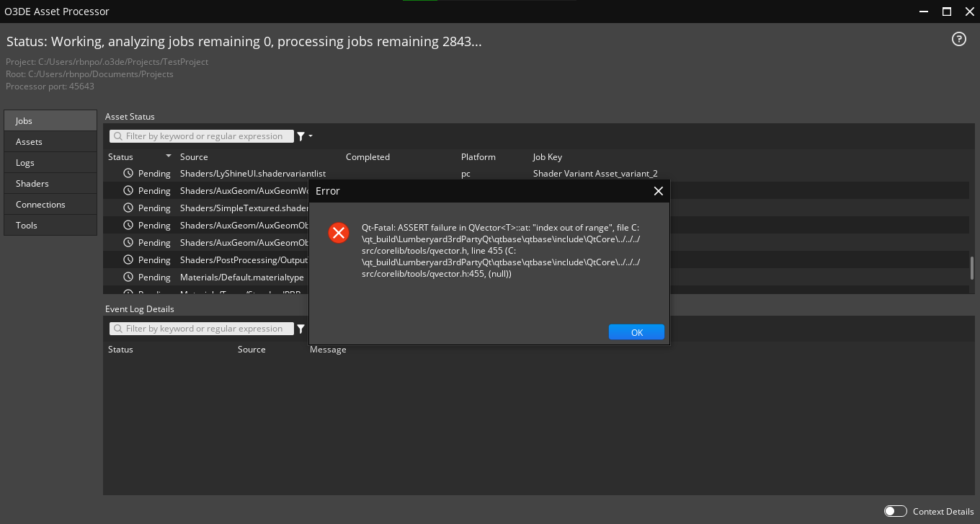The height and width of the screenshot is (524, 980).
Task: Open the Connections tab
Action: pyautogui.click(x=50, y=204)
